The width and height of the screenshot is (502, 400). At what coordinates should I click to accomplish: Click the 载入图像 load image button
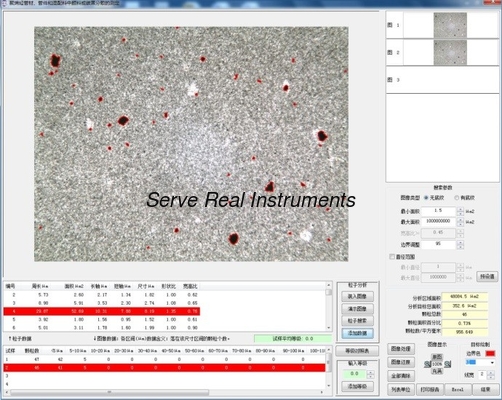[357, 296]
